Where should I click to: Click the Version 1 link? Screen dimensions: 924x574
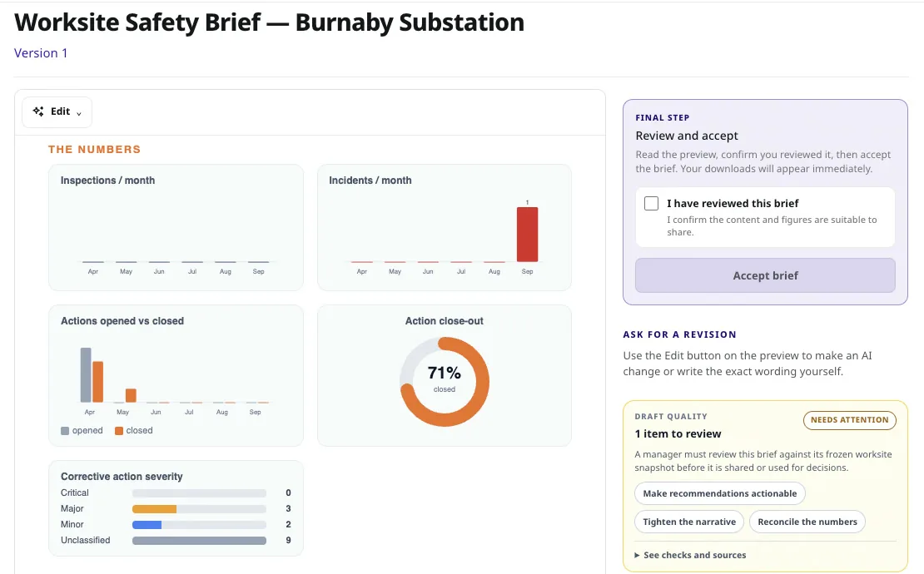(41, 53)
